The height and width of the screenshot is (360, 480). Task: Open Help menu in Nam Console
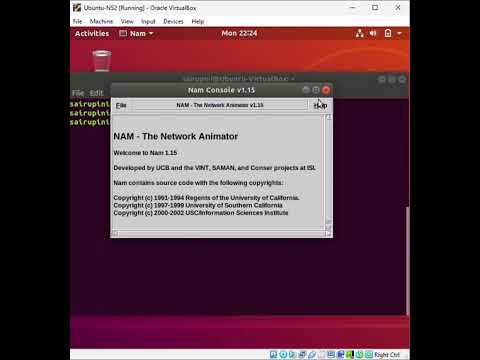pyautogui.click(x=320, y=106)
